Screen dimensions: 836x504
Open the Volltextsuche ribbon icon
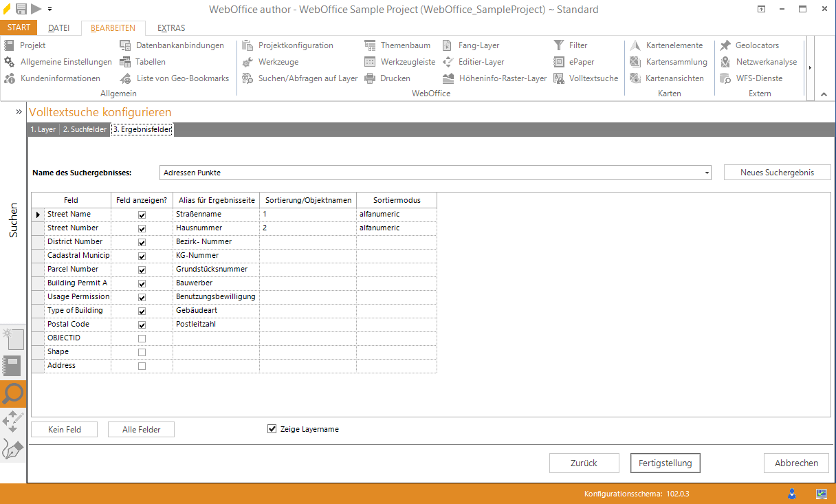558,78
